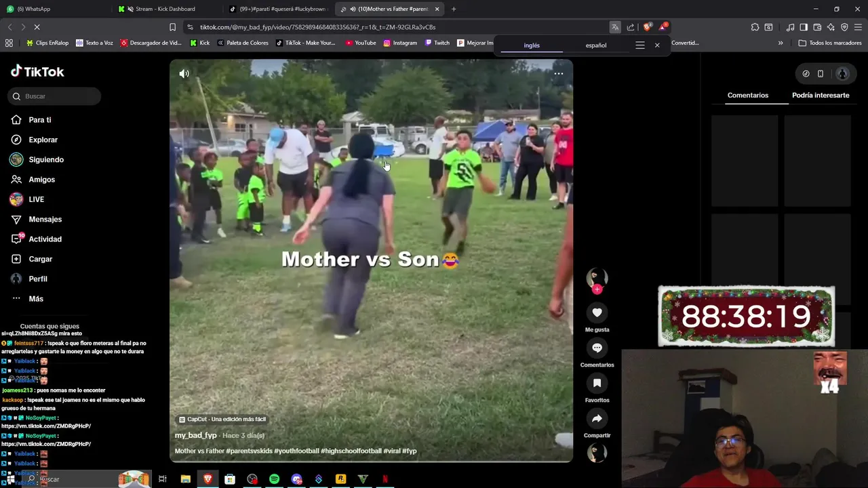This screenshot has width=868, height=488.
Task: Open the Todos los marcadores folder
Action: click(830, 43)
